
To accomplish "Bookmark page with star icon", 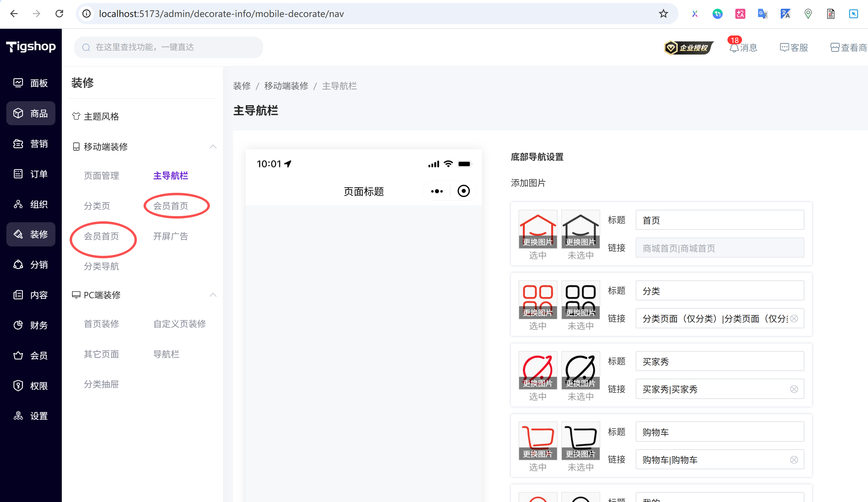I will coord(663,14).
